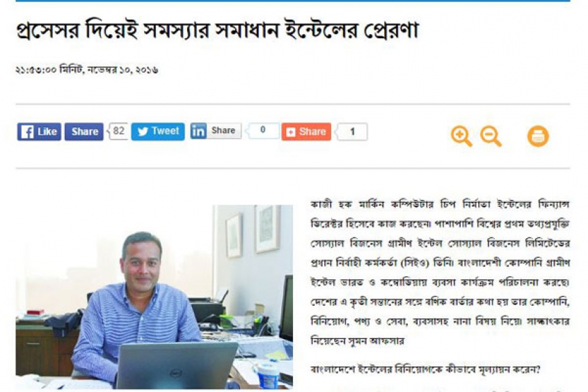Click the orange share count showing 1
Viewport: 588px width, 392px height.
(x=351, y=132)
